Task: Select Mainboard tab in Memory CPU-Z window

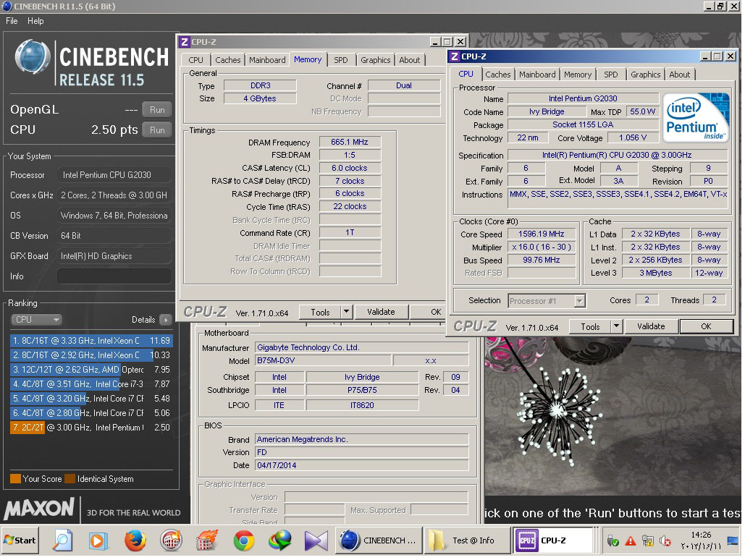Action: pyautogui.click(x=267, y=60)
